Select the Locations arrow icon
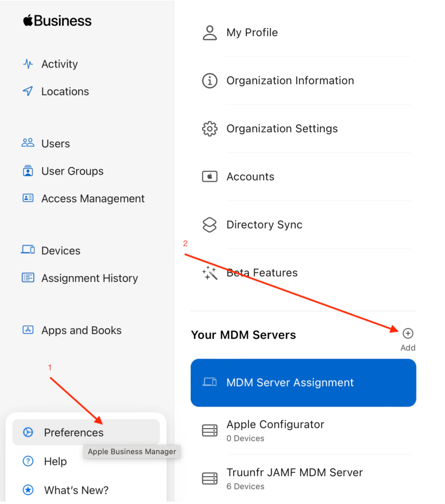The width and height of the screenshot is (445, 504). [x=28, y=92]
